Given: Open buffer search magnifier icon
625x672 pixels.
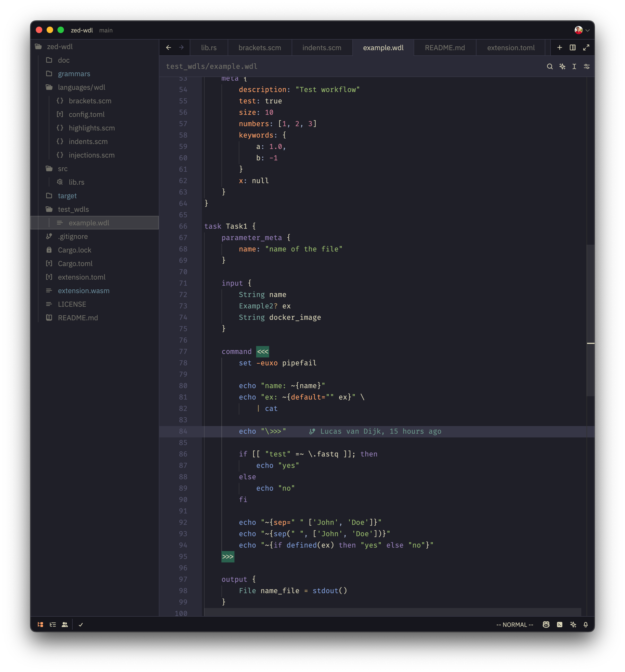Looking at the screenshot, I should click(550, 67).
